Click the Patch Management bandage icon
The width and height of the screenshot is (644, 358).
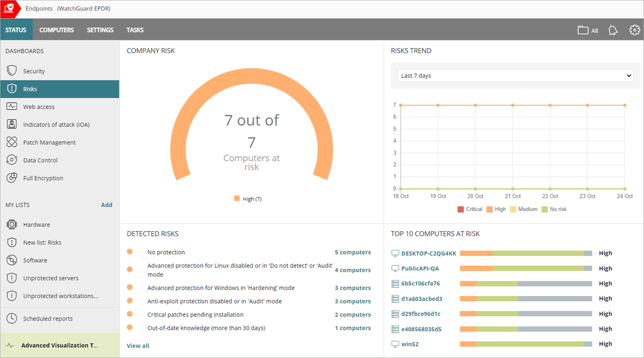coord(12,142)
